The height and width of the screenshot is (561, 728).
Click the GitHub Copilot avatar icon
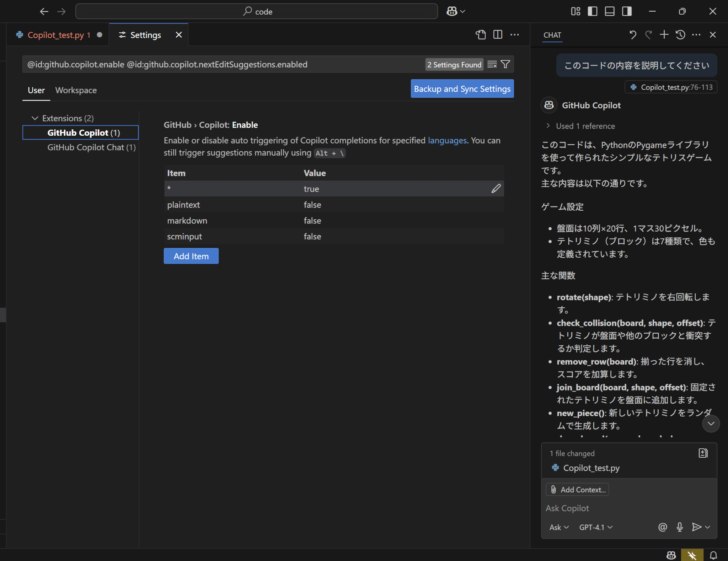point(549,105)
